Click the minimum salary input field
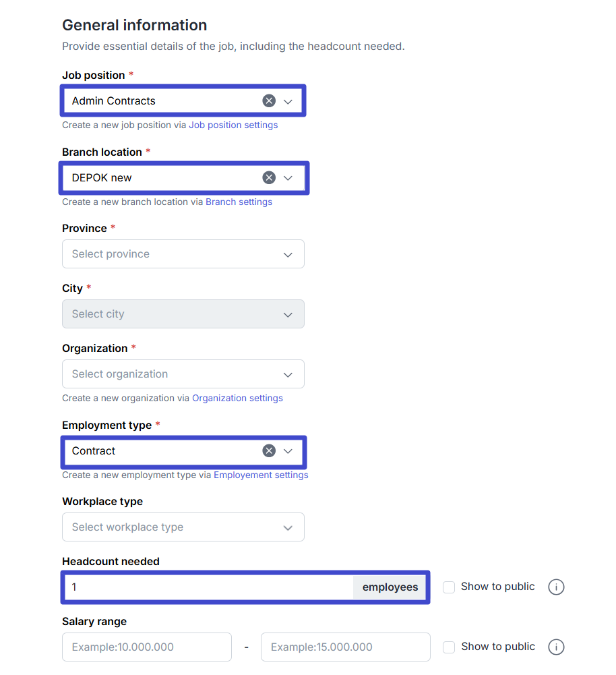616x675 pixels. (147, 647)
